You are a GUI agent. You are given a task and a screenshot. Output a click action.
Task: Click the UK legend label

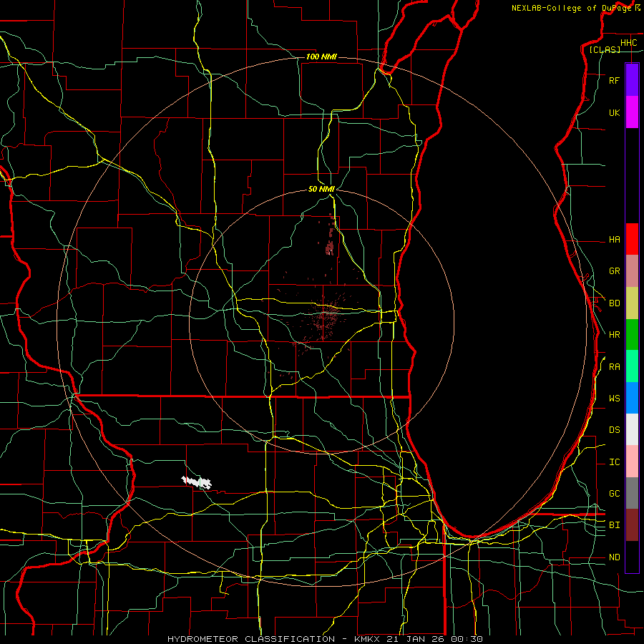click(x=614, y=112)
